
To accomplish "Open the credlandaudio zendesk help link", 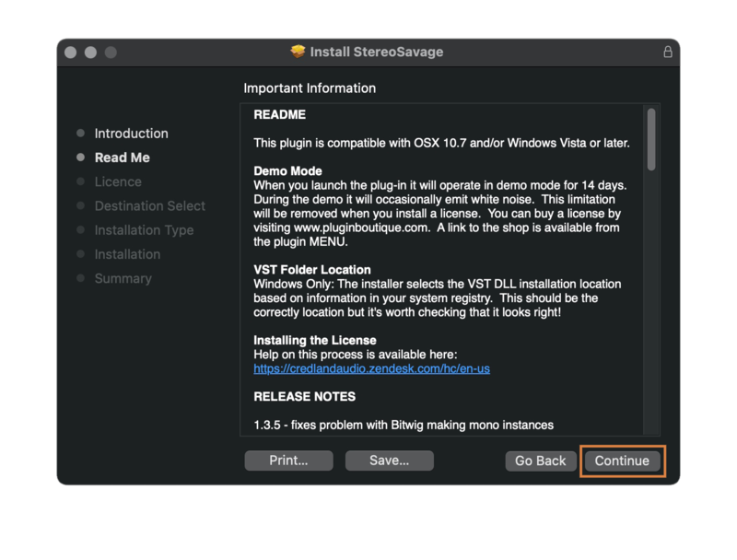I will click(x=371, y=368).
